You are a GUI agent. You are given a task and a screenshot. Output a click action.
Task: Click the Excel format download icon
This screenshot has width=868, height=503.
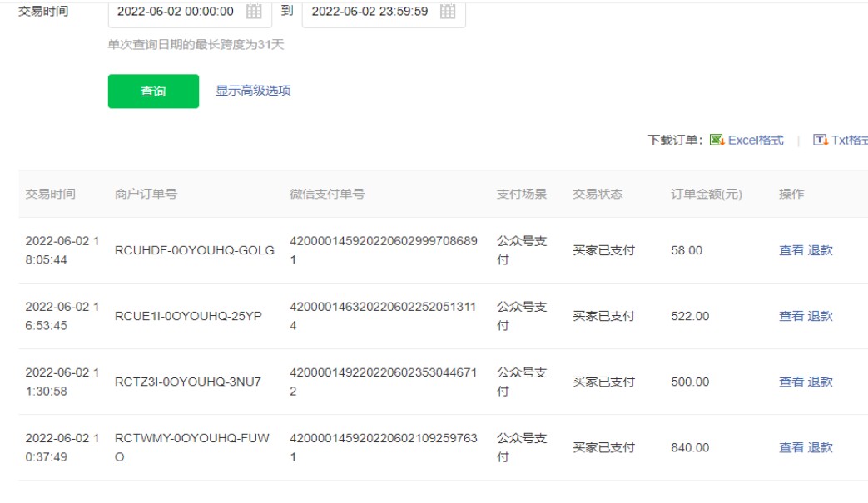coord(717,141)
